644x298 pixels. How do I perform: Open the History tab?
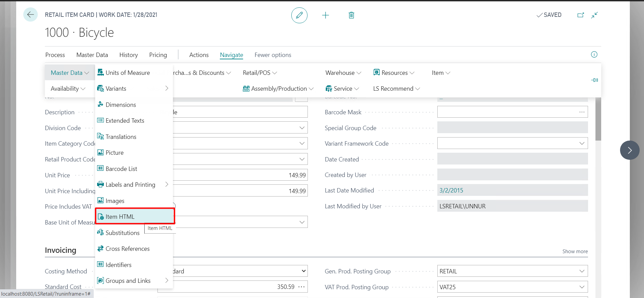[x=128, y=55]
